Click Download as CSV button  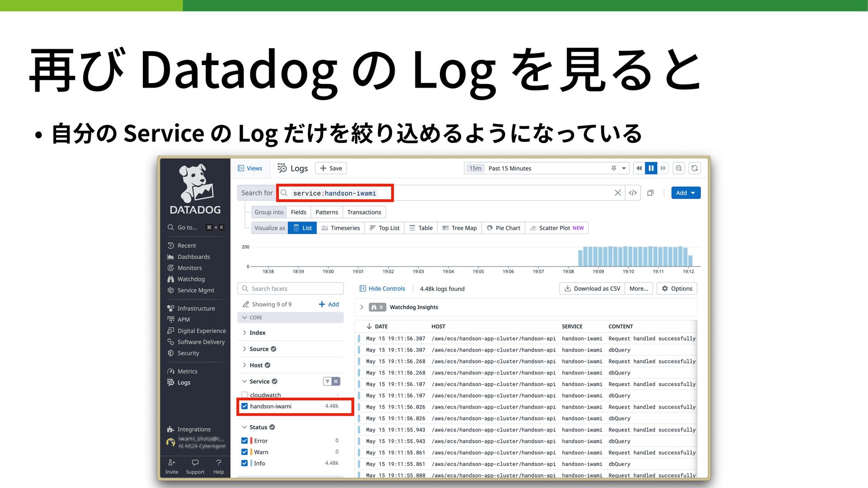click(x=592, y=288)
